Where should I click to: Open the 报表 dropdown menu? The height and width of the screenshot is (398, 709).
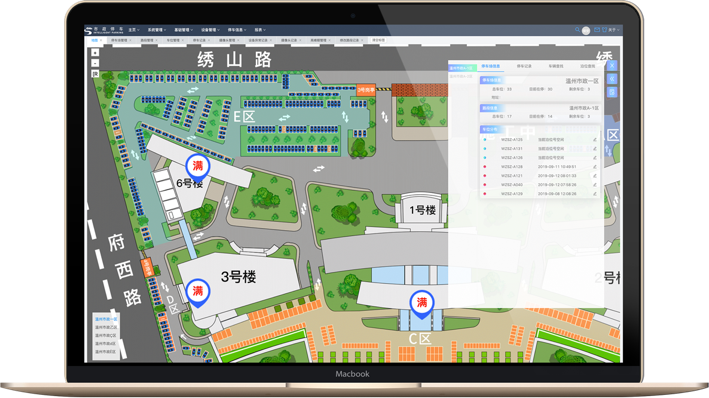coord(260,30)
